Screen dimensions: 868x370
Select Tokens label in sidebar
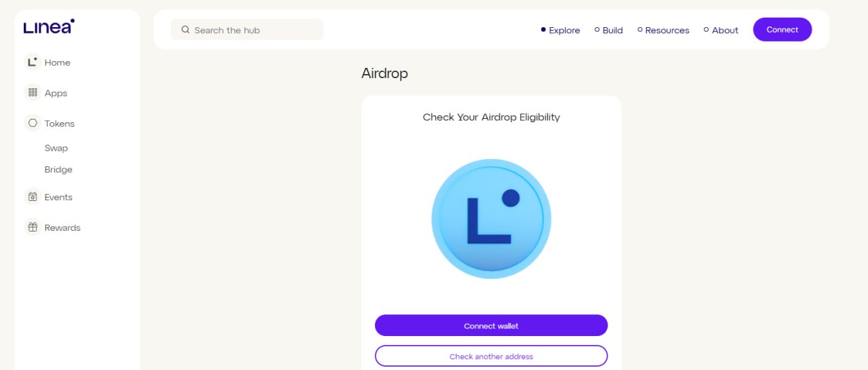(x=60, y=124)
